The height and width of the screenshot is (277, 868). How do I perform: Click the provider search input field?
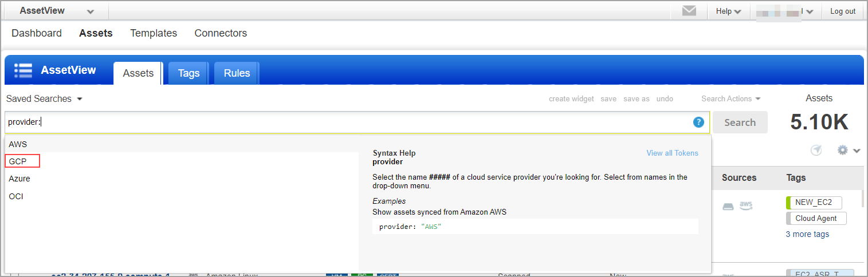pos(357,122)
